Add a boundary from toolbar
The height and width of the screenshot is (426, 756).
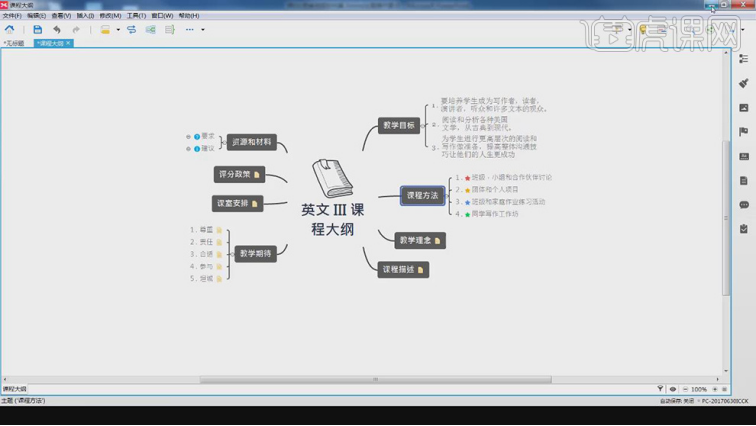150,29
